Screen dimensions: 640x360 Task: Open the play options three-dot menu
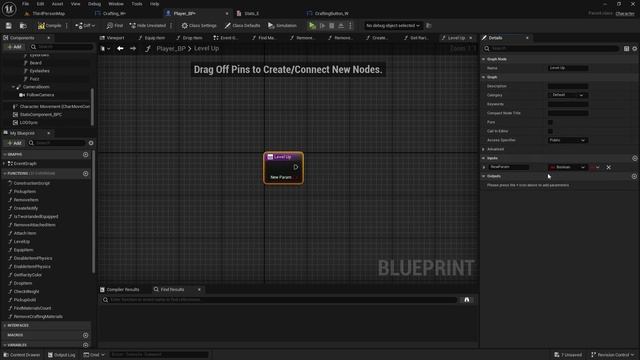[x=350, y=26]
